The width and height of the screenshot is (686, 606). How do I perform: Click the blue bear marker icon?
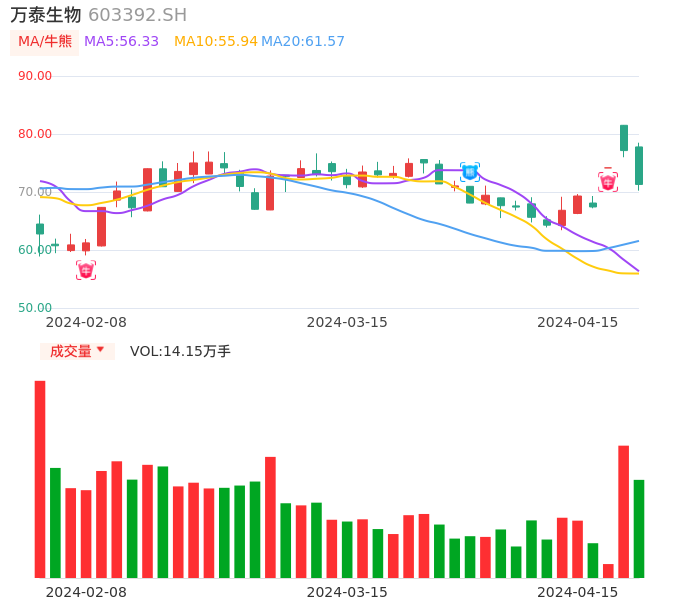470,172
